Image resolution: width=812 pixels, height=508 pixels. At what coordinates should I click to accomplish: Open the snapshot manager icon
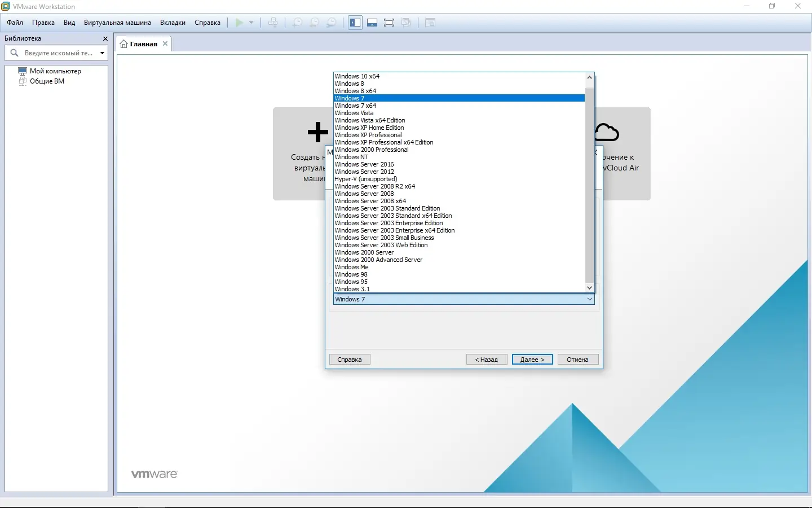coord(332,23)
